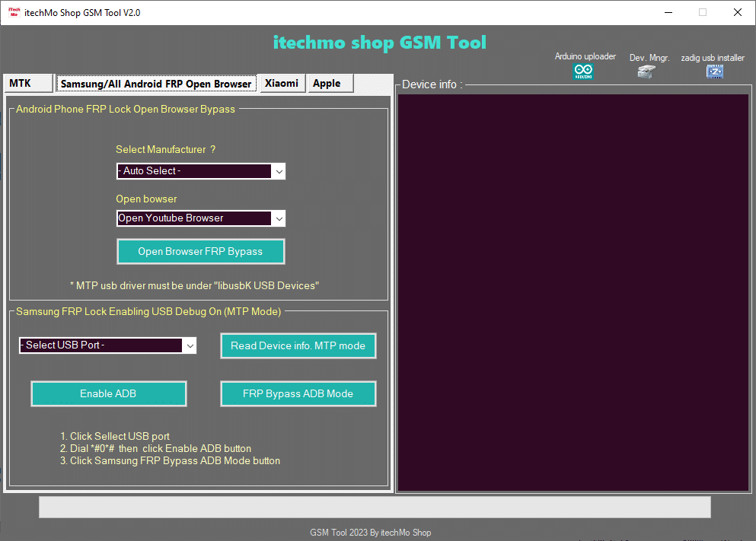Expand the Open Youtube Browser dropdown
The height and width of the screenshot is (541, 756).
pyautogui.click(x=279, y=218)
